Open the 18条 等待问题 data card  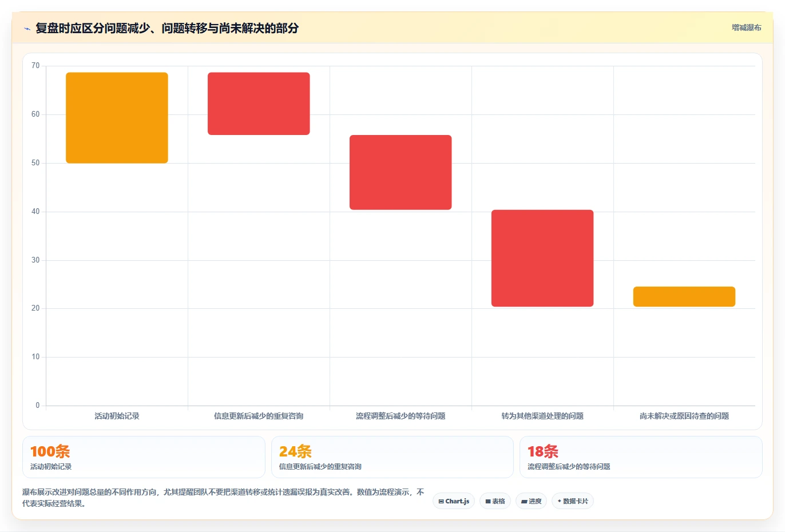[641, 457]
